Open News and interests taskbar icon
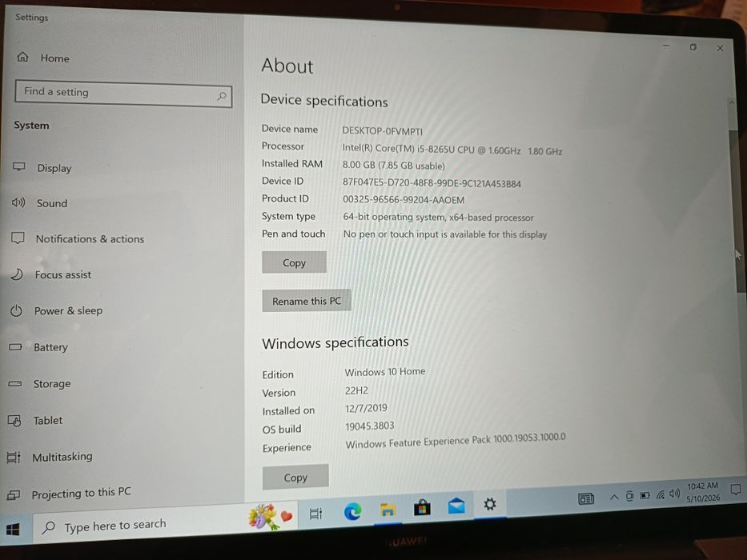Viewport: 747px width, 560px height. pos(586,498)
